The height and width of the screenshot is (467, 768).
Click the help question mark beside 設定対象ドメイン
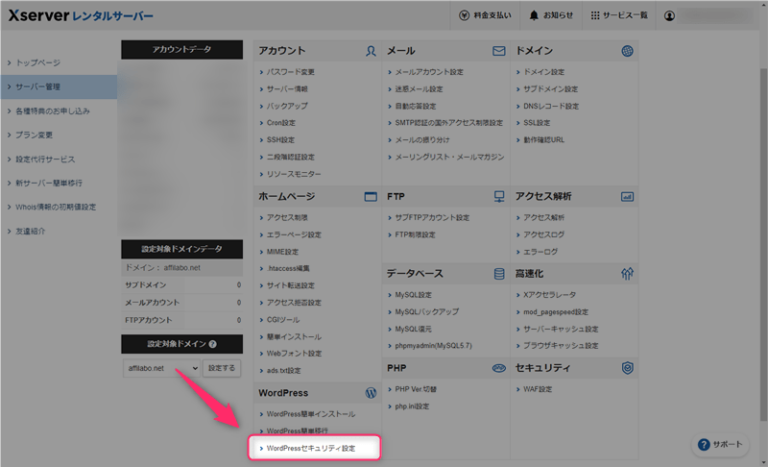(212, 344)
